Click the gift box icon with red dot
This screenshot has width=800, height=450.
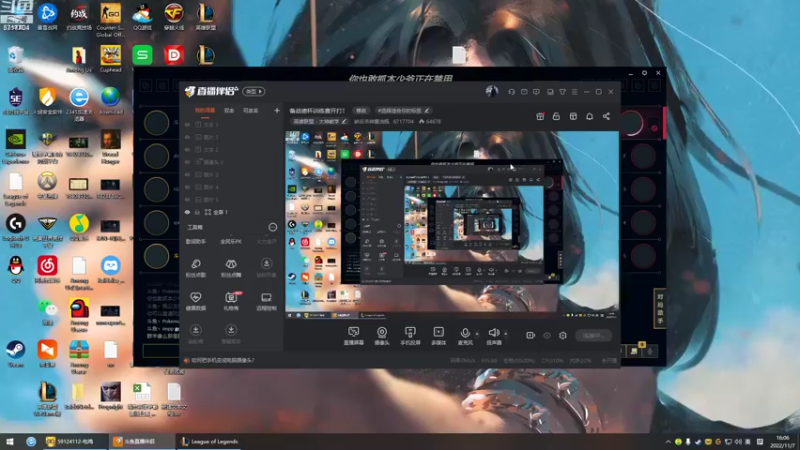point(540,116)
